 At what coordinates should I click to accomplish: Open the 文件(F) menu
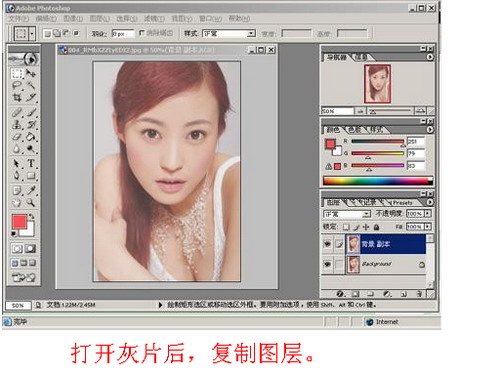tap(19, 18)
